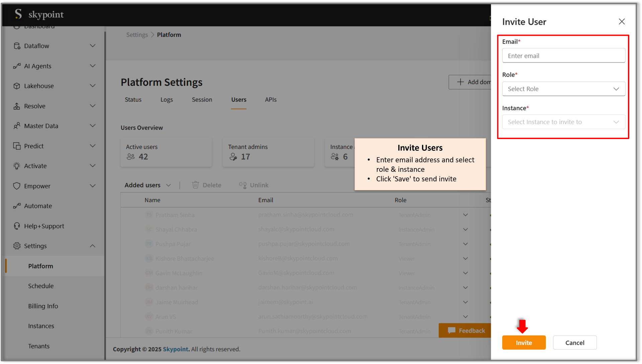Click the Resolve icon
Screen dimensions: 642x364
coord(17,106)
